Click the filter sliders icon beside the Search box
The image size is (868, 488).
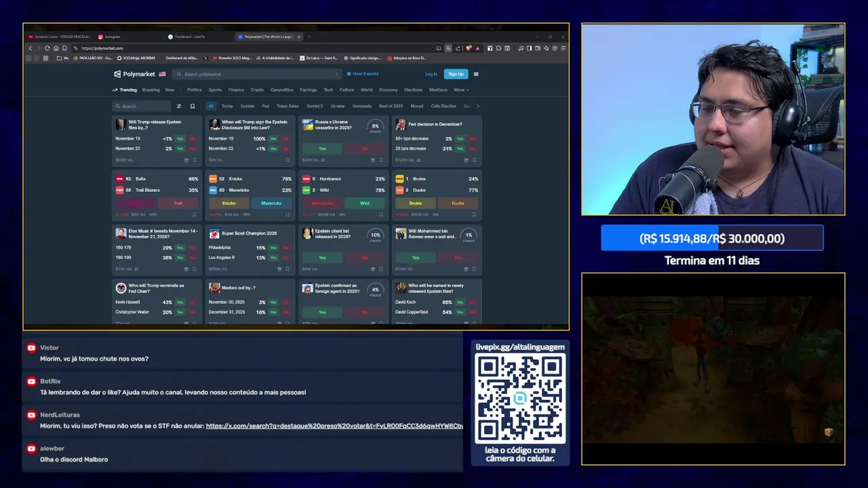(x=179, y=106)
